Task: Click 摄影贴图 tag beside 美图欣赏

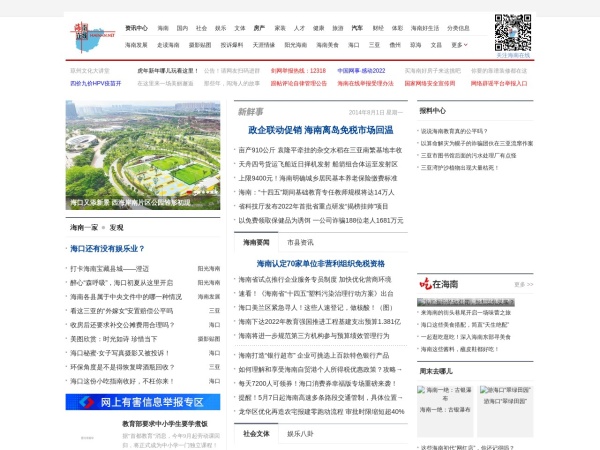Action: [209, 339]
